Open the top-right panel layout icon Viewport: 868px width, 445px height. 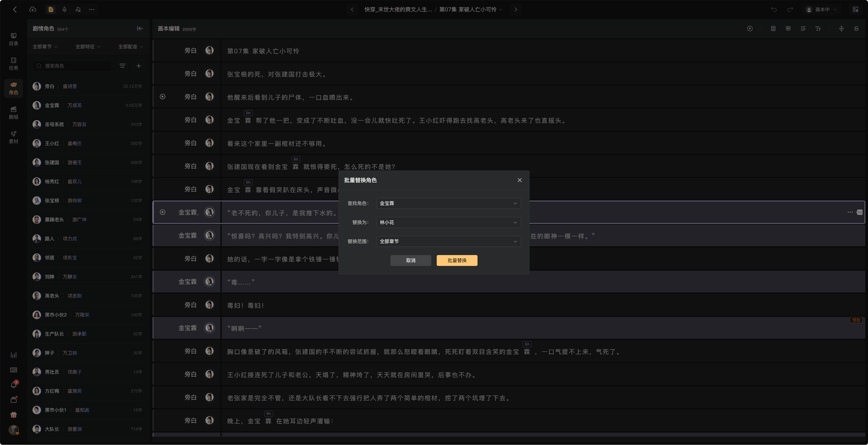856,9
